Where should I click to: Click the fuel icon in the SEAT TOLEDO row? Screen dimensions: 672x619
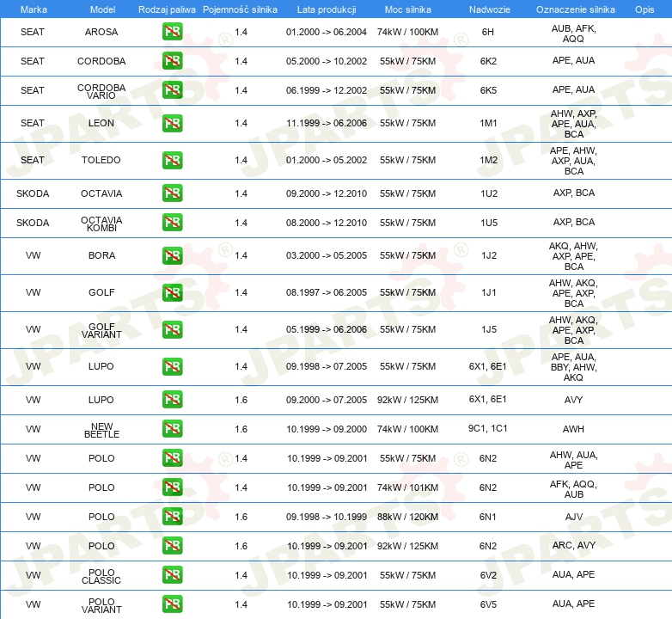[x=172, y=160]
